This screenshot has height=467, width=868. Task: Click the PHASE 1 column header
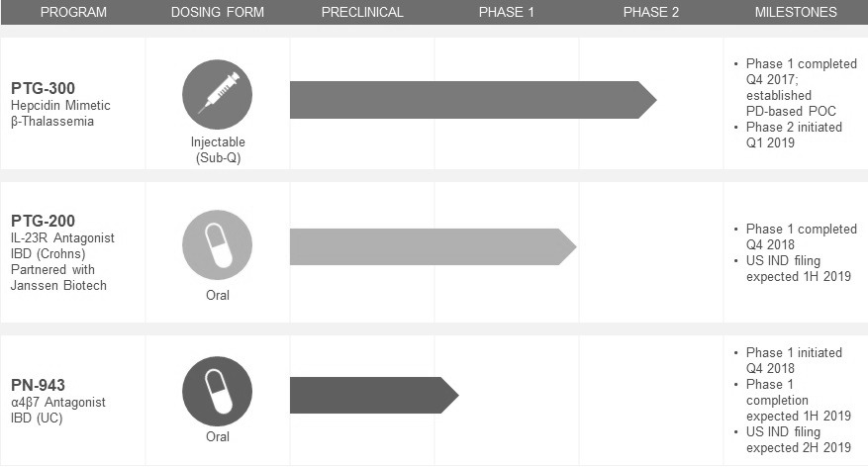(x=506, y=13)
